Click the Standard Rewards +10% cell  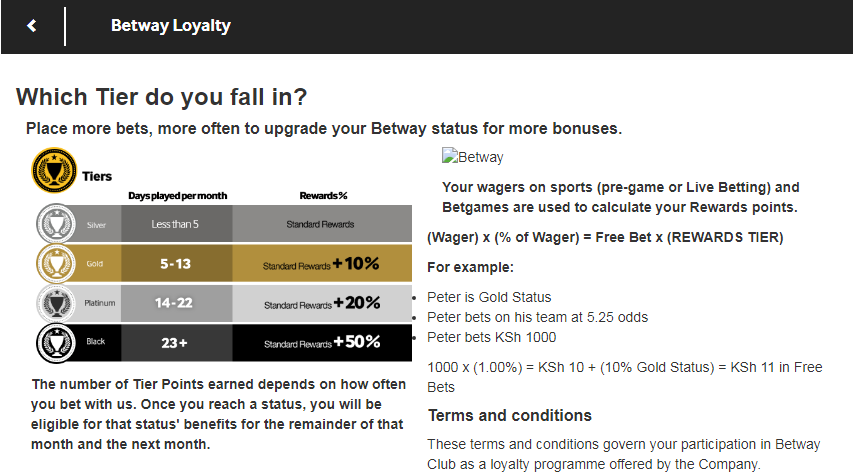[x=322, y=263]
